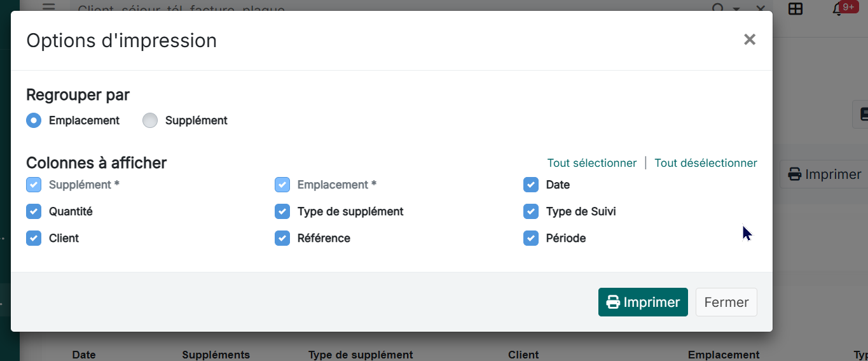Click the Tout désélectionner link
Image resolution: width=868 pixels, height=361 pixels.
tap(706, 163)
